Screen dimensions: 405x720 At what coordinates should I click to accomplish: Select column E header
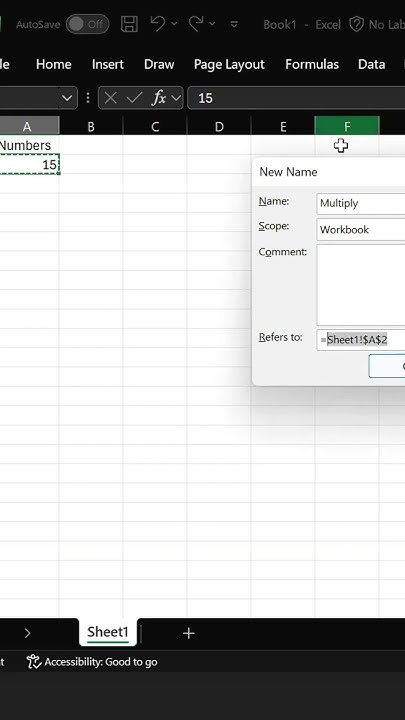(x=283, y=126)
